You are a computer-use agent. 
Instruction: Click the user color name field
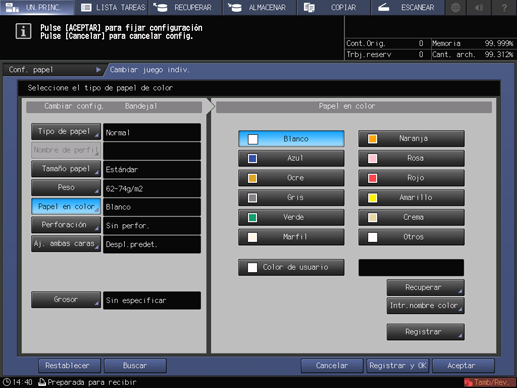click(x=411, y=267)
